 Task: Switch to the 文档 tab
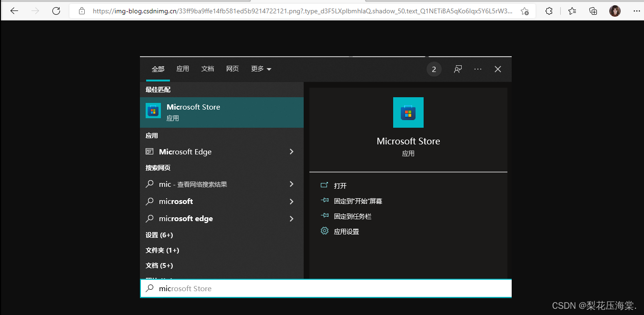tap(208, 69)
